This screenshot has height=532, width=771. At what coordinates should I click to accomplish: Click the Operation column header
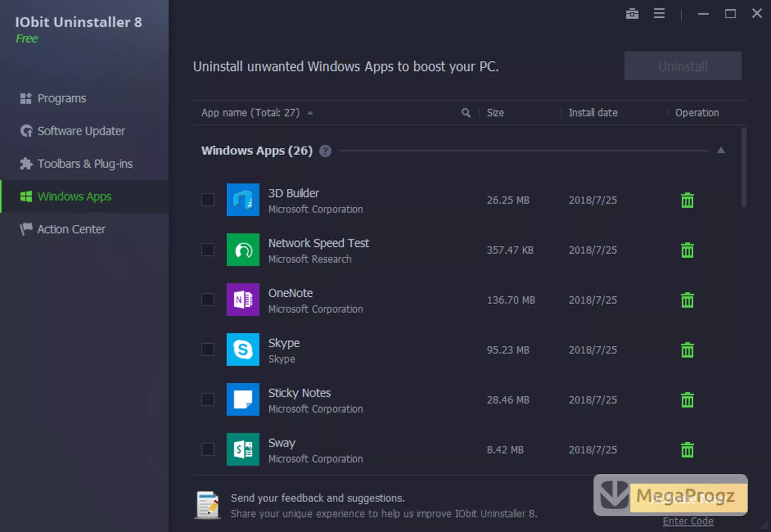click(697, 113)
